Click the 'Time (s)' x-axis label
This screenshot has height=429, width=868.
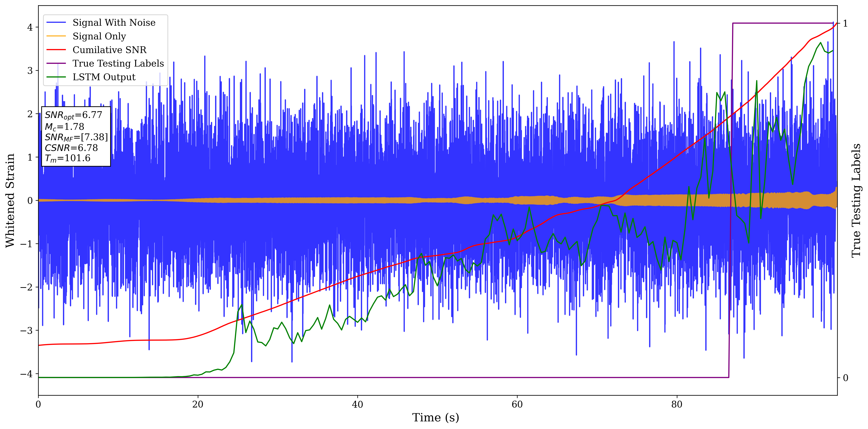pos(435,418)
